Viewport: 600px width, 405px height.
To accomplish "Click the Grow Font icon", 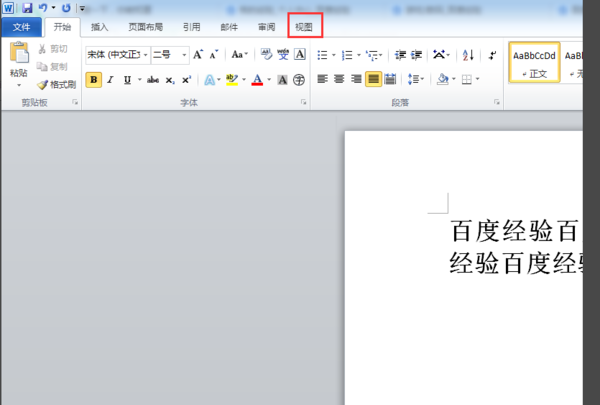I will (x=198, y=54).
